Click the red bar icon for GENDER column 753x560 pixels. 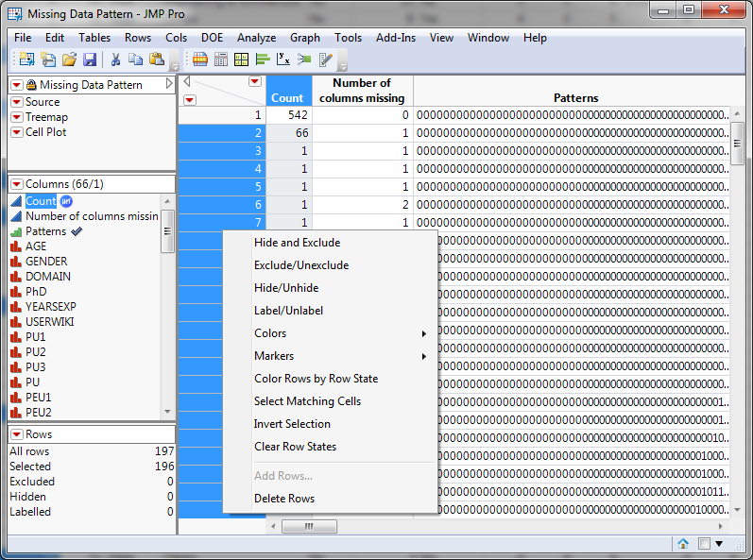coord(16,262)
